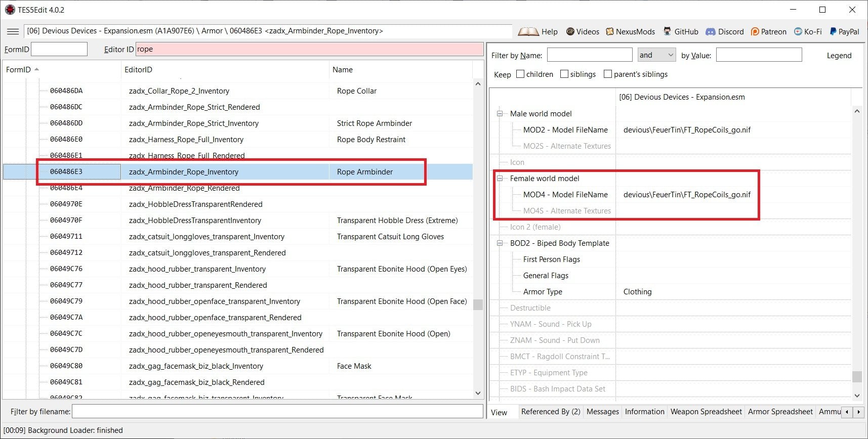The image size is (868, 439).
Task: Switch to the Referenced By (2) tab
Action: click(550, 412)
